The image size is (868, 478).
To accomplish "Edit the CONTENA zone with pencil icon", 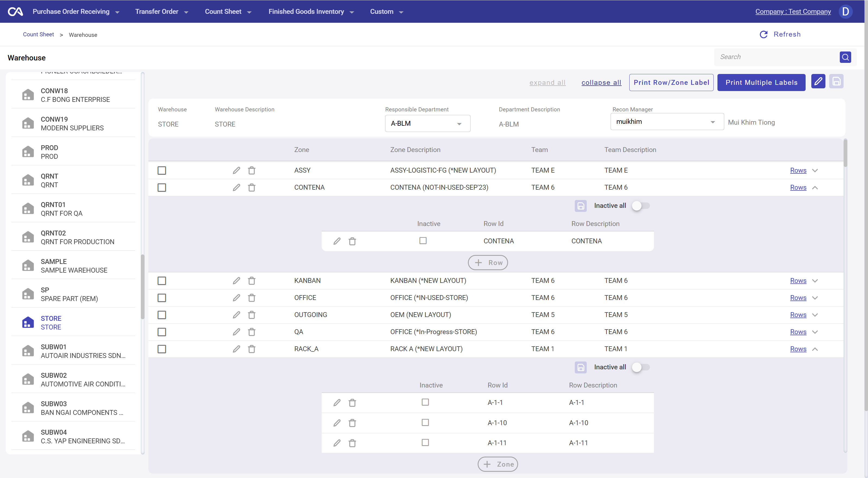I will (x=237, y=188).
